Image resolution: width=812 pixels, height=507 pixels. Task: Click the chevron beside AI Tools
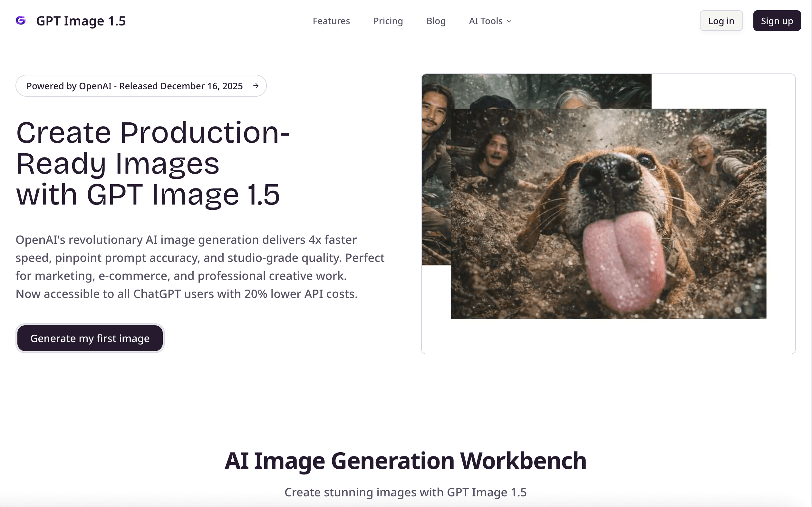(509, 21)
